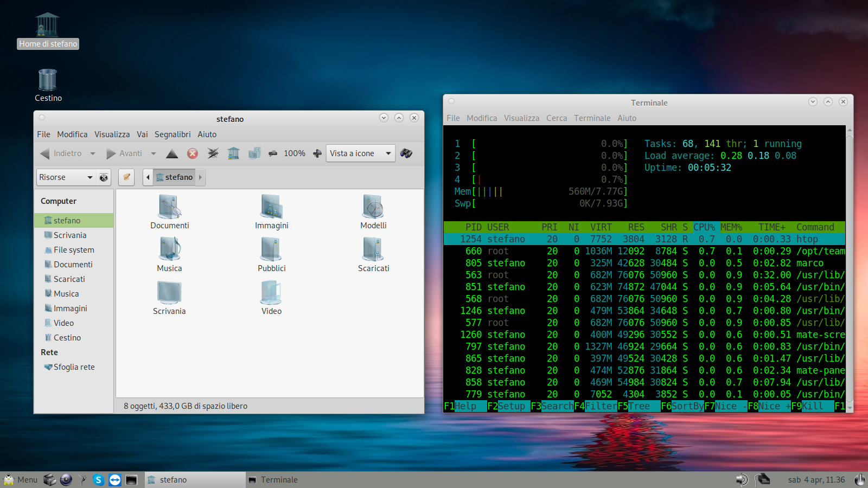Click the CPU% column header in htop
This screenshot has height=488, width=868.
[704, 227]
